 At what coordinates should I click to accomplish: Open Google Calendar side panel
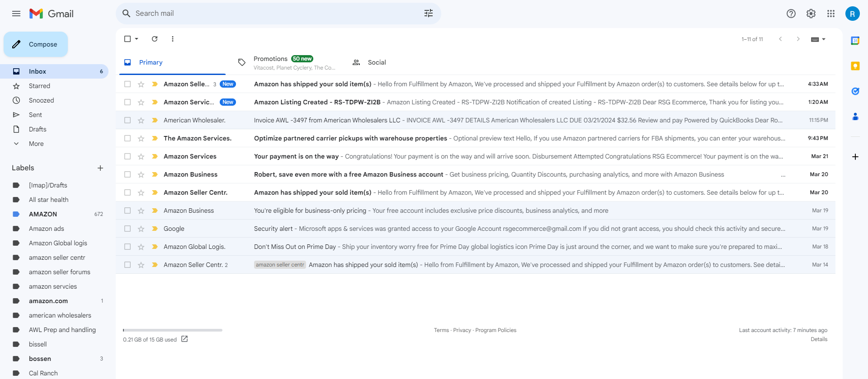click(855, 41)
